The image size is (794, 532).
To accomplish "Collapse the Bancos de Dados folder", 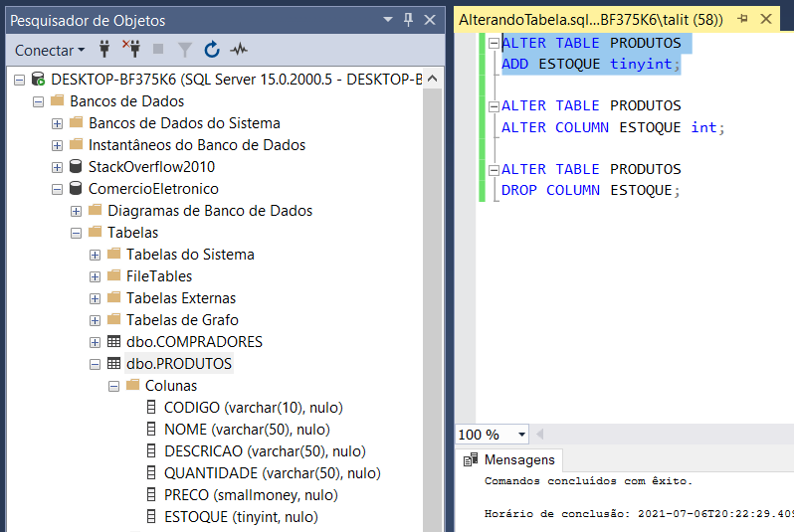I will tap(38, 101).
